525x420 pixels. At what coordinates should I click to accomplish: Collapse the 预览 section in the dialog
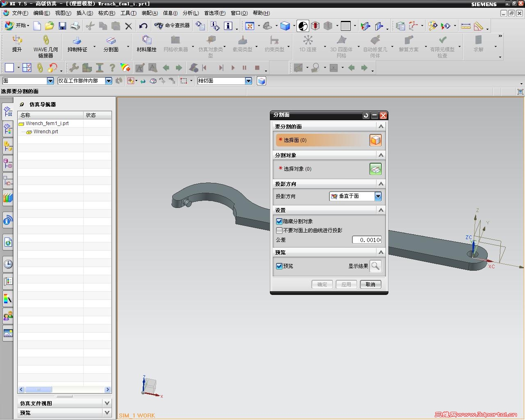tap(381, 253)
